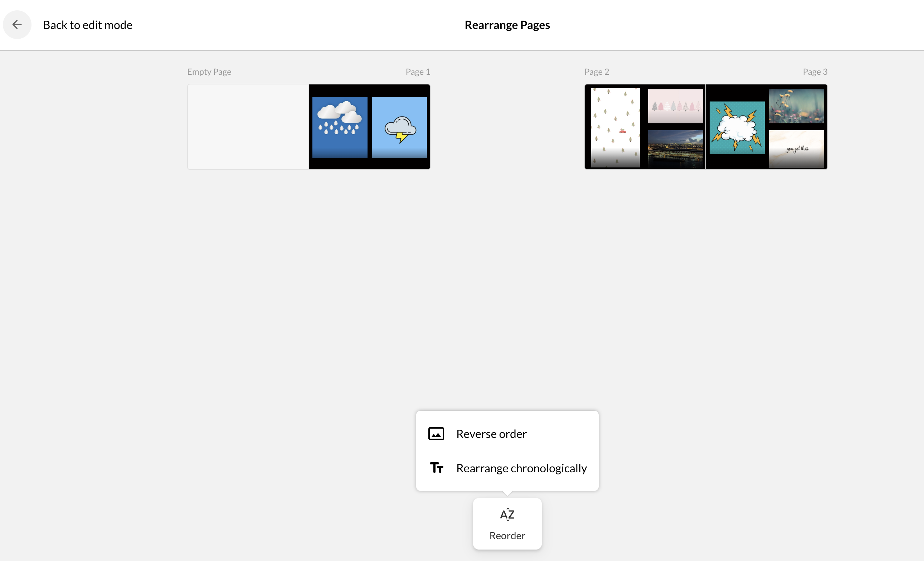Select the 'you got this' photo on Page 3
Viewport: 924px width, 561px height.
tap(797, 149)
